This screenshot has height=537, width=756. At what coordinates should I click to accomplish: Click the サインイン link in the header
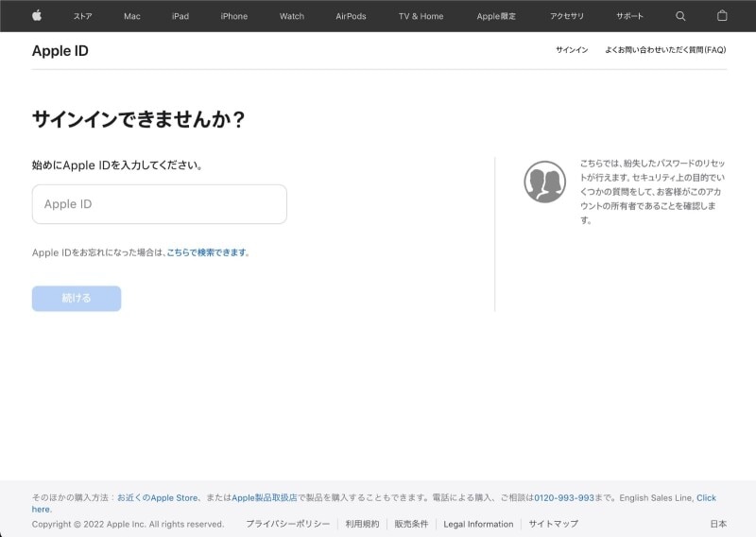[x=572, y=50]
